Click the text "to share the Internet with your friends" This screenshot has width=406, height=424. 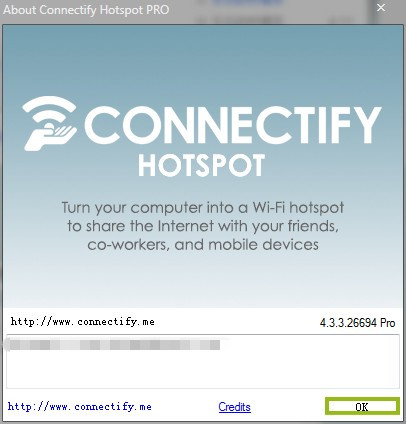(203, 226)
